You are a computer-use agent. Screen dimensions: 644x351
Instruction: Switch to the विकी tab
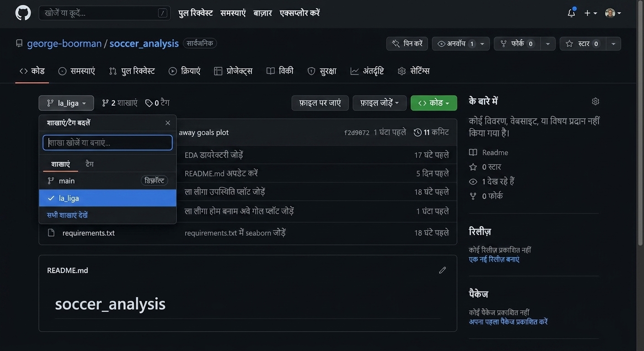tap(280, 71)
